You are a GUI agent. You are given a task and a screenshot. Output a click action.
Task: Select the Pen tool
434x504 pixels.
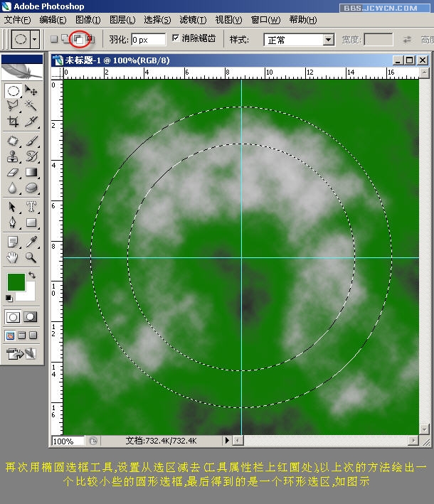click(13, 222)
